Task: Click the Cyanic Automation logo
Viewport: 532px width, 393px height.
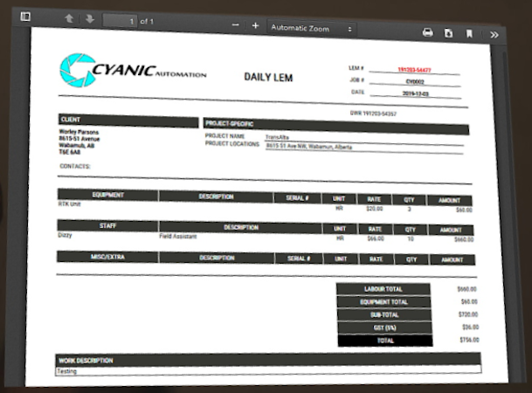Action: point(133,71)
